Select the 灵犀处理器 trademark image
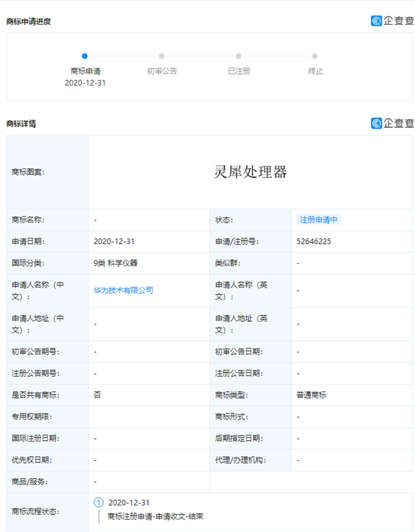The height and width of the screenshot is (532, 415). (250, 172)
